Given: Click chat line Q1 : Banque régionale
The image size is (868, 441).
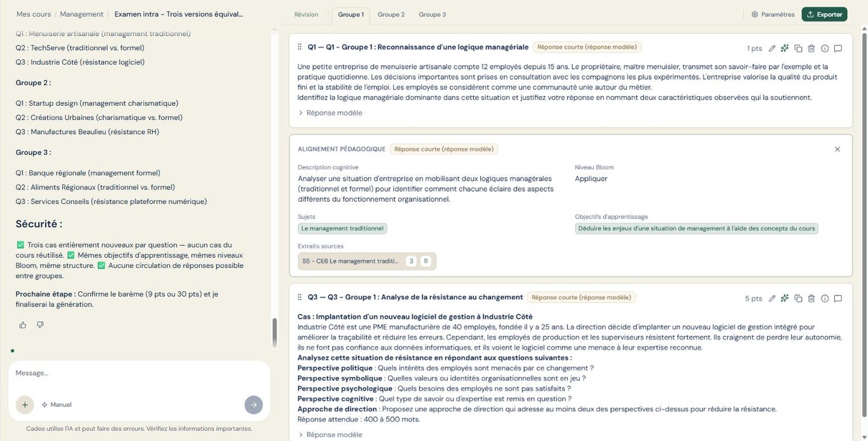Looking at the screenshot, I should (x=88, y=173).
